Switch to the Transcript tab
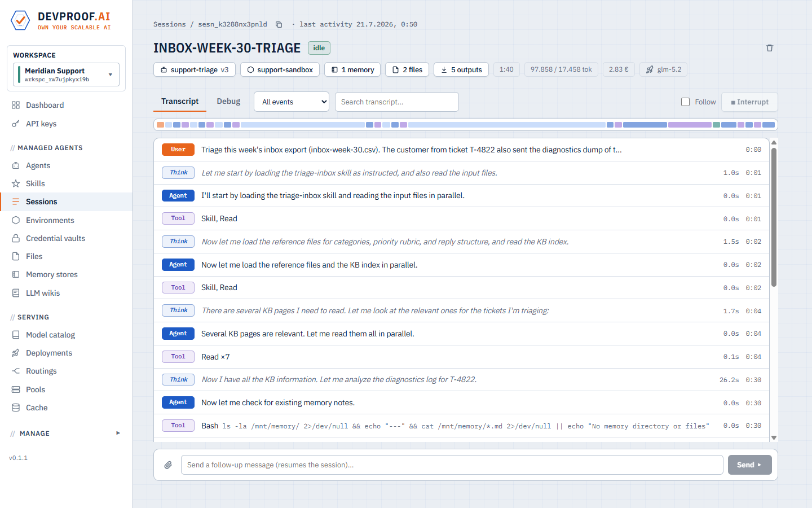 click(x=180, y=101)
